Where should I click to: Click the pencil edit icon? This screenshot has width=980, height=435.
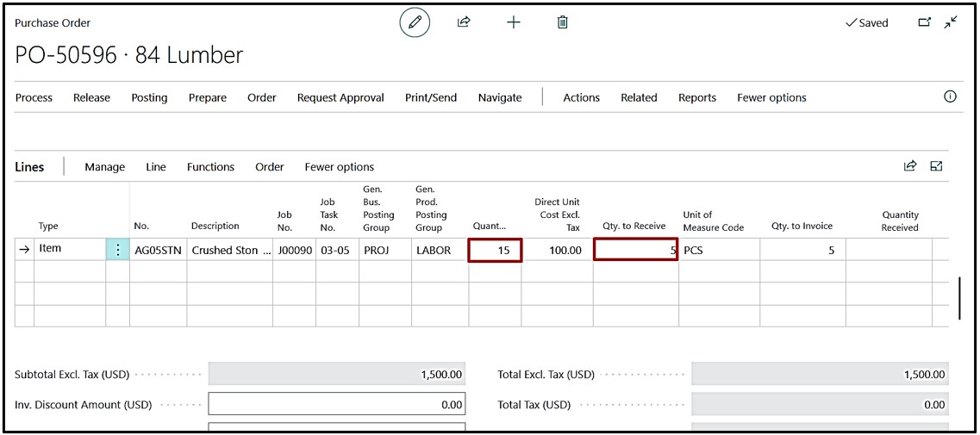pyautogui.click(x=414, y=23)
